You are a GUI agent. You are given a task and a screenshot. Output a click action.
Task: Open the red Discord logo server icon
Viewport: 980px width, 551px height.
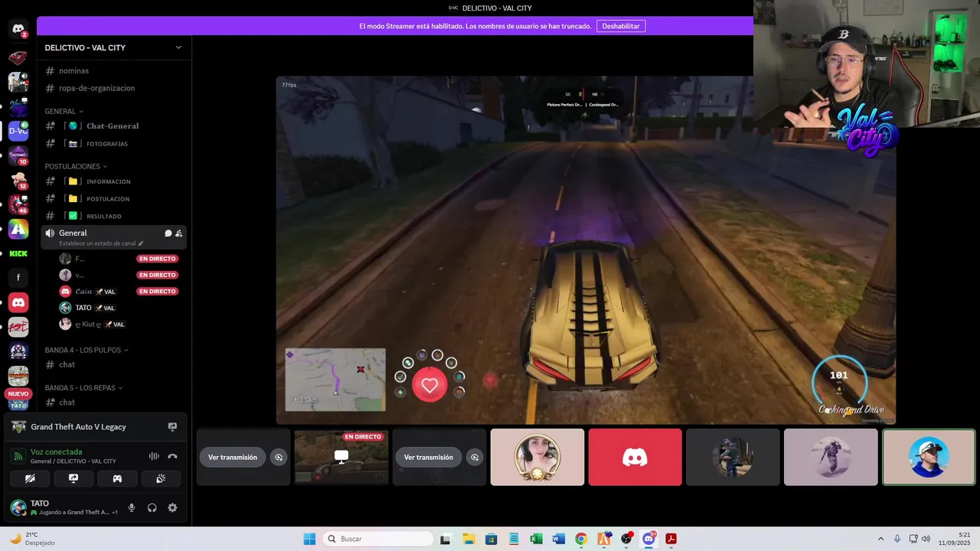click(x=18, y=302)
